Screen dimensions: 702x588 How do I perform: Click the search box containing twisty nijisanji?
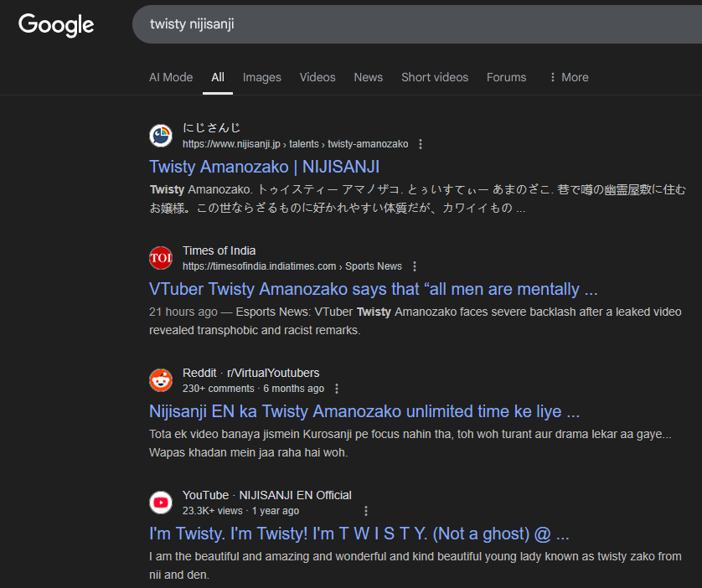pyautogui.click(x=417, y=24)
